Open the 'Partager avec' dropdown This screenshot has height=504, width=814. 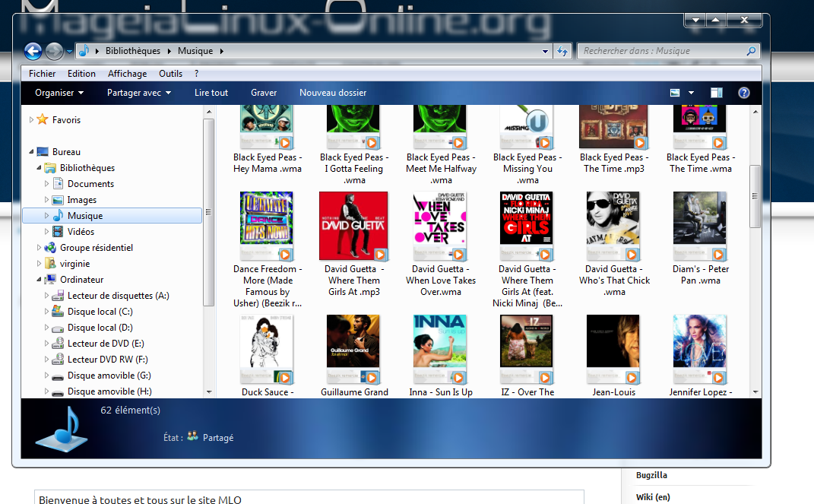click(138, 93)
